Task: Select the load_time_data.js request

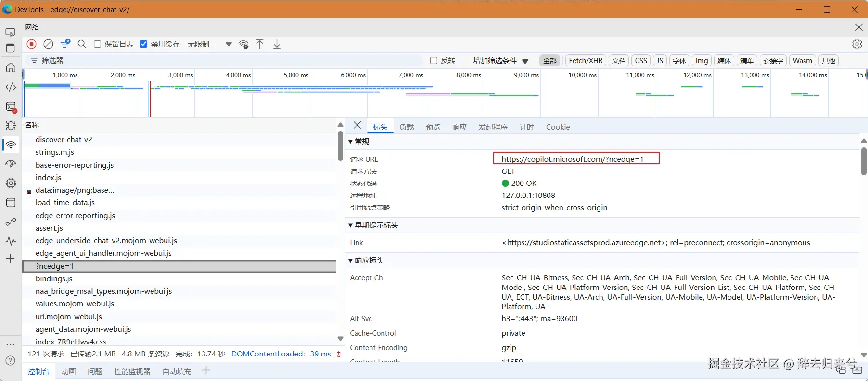Action: pyautogui.click(x=179, y=203)
